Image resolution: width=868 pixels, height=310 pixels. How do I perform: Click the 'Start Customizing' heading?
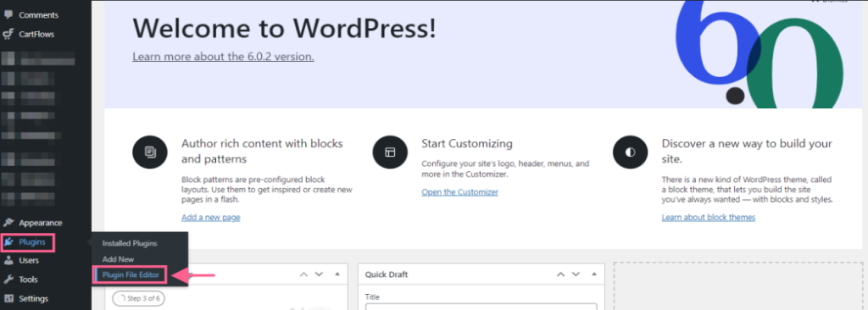coord(467,144)
